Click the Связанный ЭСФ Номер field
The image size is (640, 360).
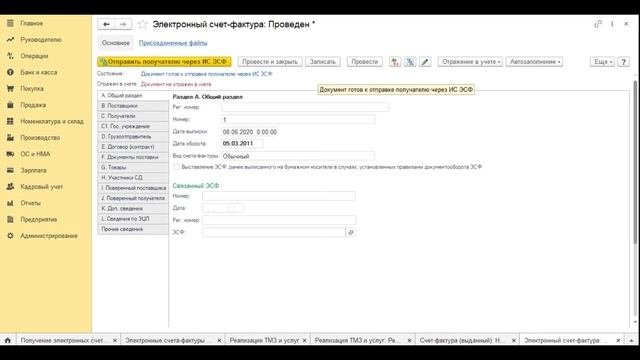[279, 196]
